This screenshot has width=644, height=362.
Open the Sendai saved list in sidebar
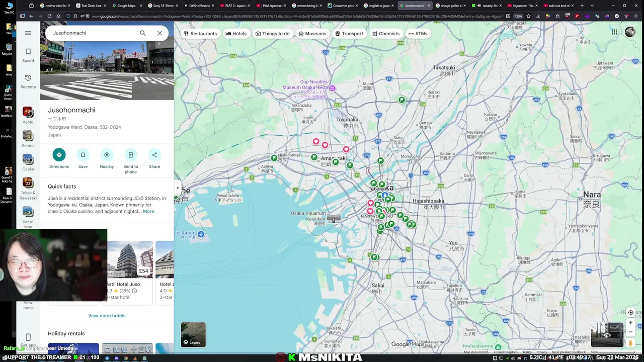(28, 139)
